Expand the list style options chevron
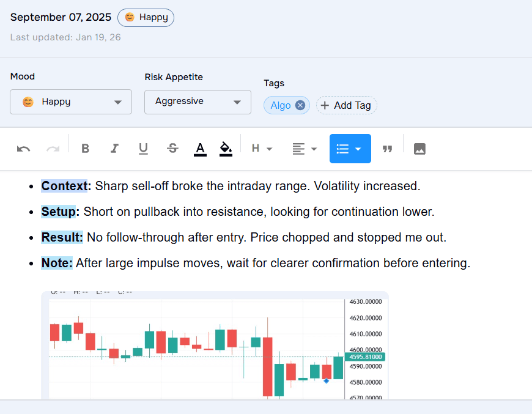 click(x=358, y=149)
